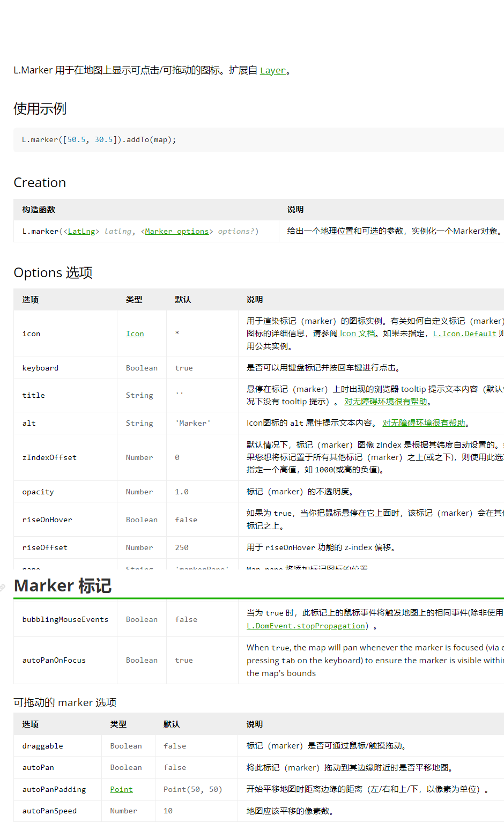The image size is (504, 830).
Task: Follow the L.Icon.Default link
Action: click(x=465, y=334)
